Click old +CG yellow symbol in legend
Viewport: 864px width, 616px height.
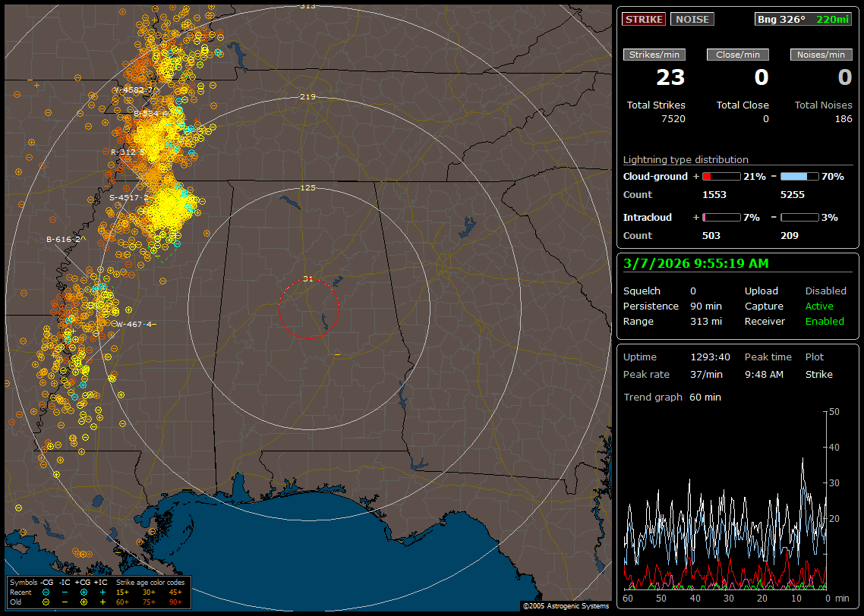click(84, 601)
